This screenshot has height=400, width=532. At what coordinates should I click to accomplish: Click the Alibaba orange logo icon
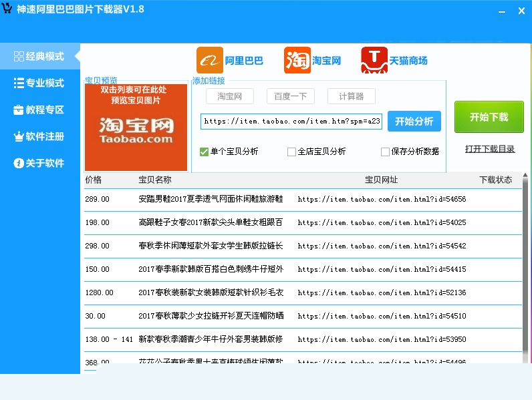pos(210,60)
